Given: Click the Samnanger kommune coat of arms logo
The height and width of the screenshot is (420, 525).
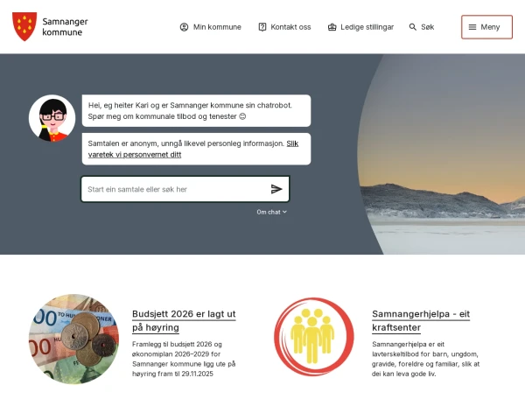Looking at the screenshot, I should tap(24, 26).
